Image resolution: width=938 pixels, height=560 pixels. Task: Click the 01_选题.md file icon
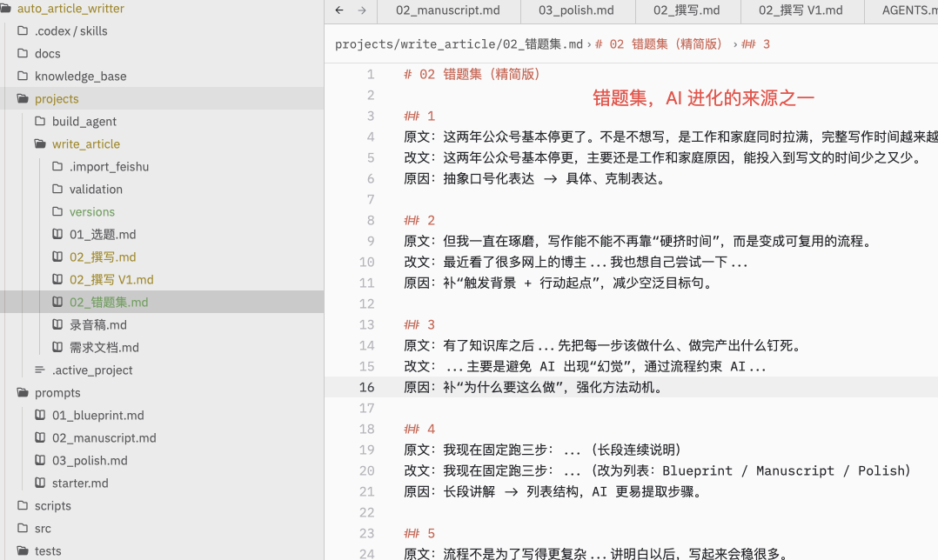(x=57, y=234)
